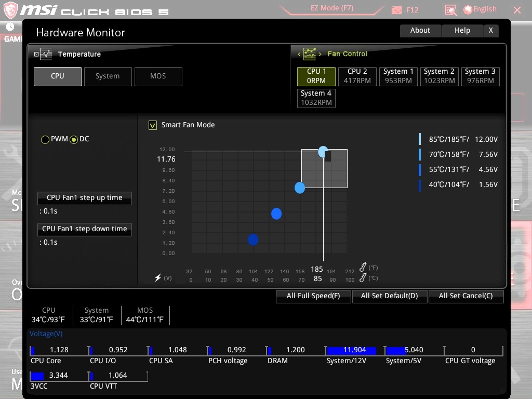The width and height of the screenshot is (532, 399).
Task: Select the System 4 fan 1032RPM
Action: click(x=316, y=98)
